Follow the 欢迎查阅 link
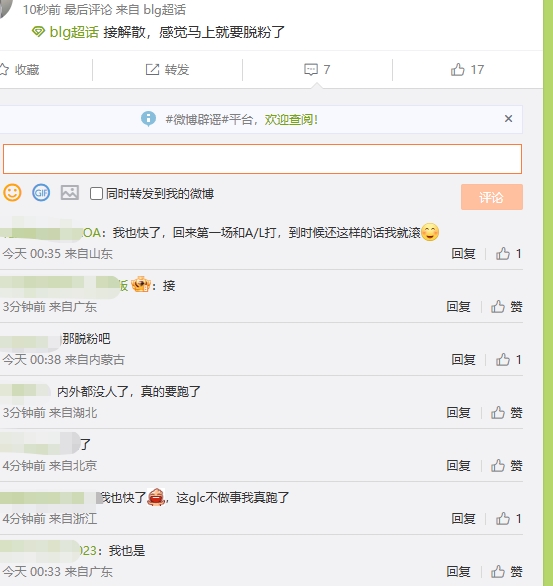Image resolution: width=553 pixels, height=586 pixels. [291, 120]
